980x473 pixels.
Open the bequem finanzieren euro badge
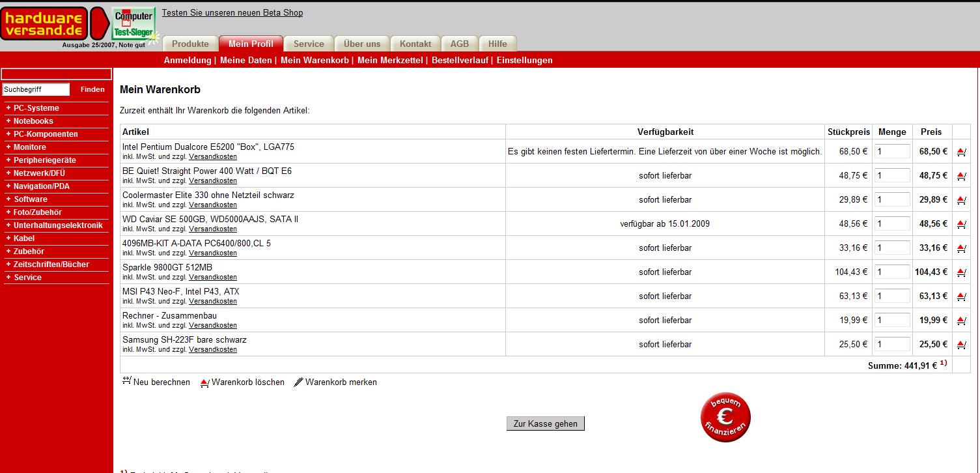click(x=725, y=417)
